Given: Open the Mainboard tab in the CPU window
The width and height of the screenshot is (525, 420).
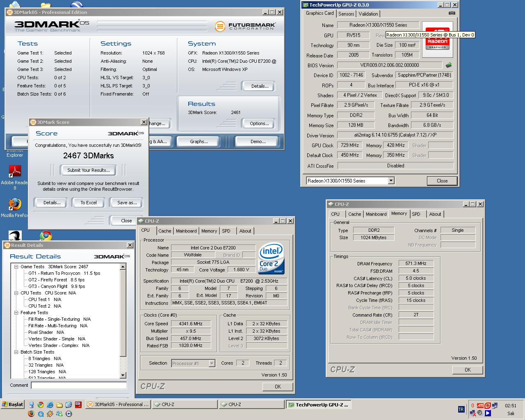Looking at the screenshot, I should pyautogui.click(x=186, y=231).
